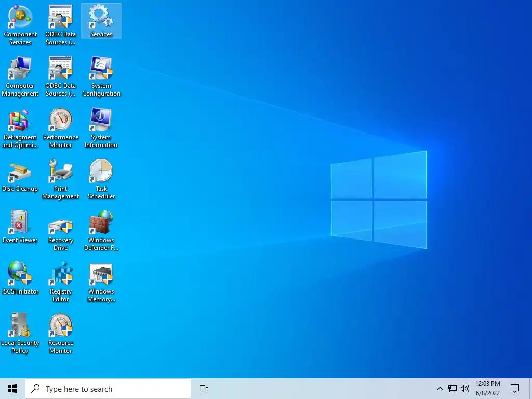Viewport: 532px width, 399px height.
Task: Open the Windows Start menu
Action: (x=12, y=389)
